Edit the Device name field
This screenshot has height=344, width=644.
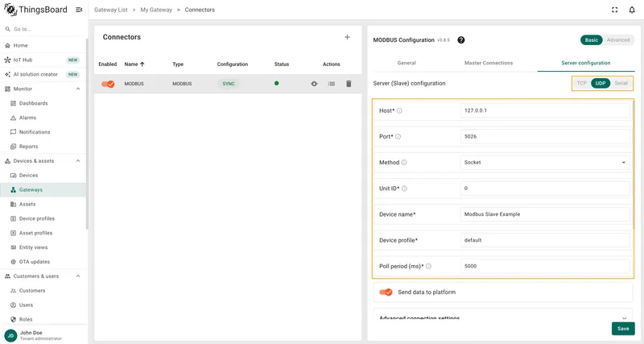pos(545,214)
